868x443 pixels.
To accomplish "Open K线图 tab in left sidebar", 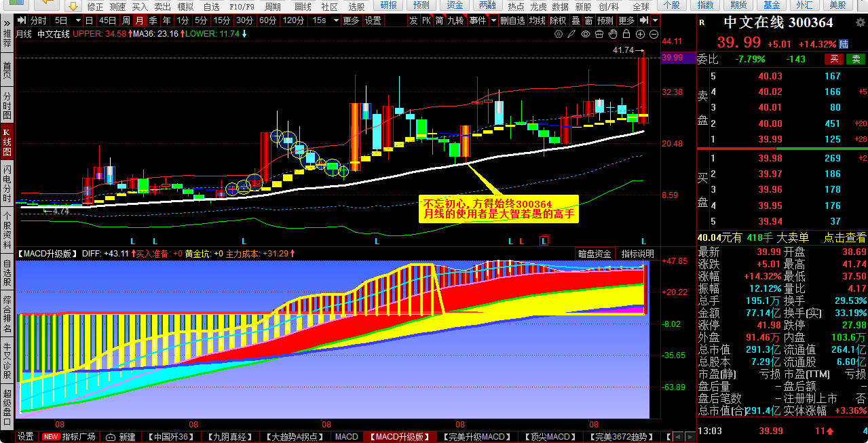I will click(x=7, y=141).
